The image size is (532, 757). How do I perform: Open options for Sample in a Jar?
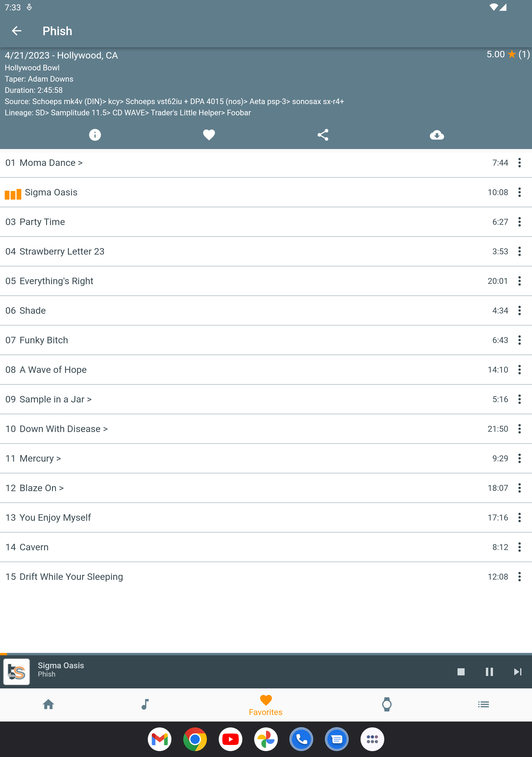click(x=519, y=399)
